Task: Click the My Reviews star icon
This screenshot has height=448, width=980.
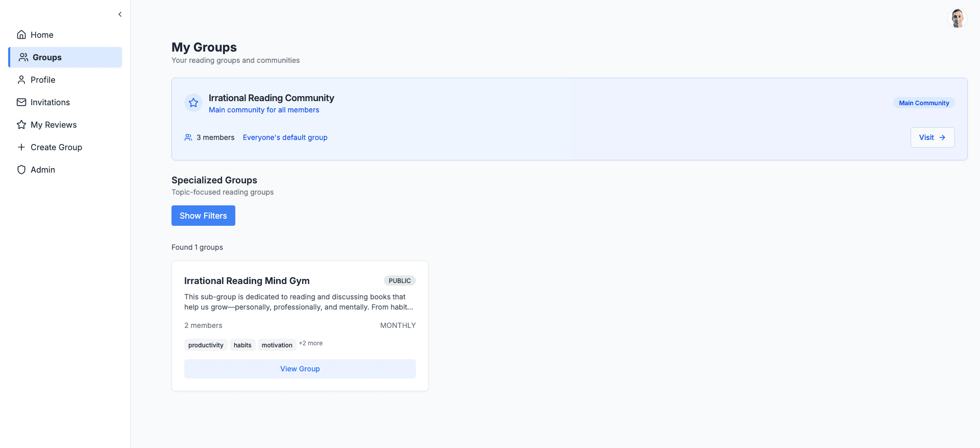Action: [21, 125]
